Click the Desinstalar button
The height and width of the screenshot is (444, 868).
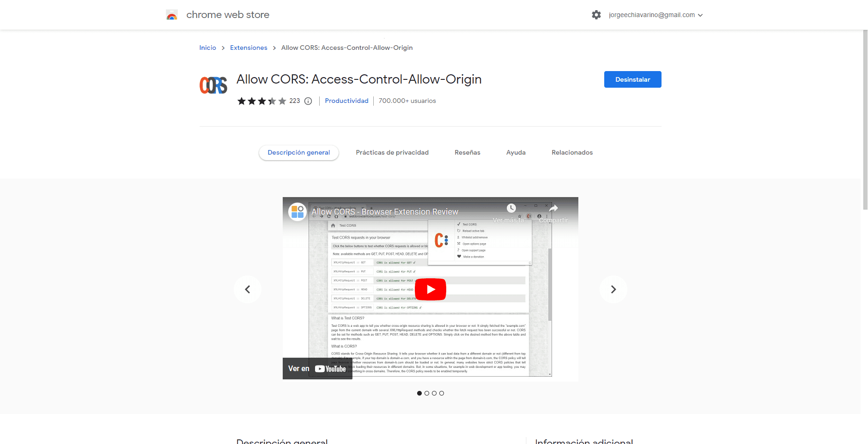tap(632, 79)
